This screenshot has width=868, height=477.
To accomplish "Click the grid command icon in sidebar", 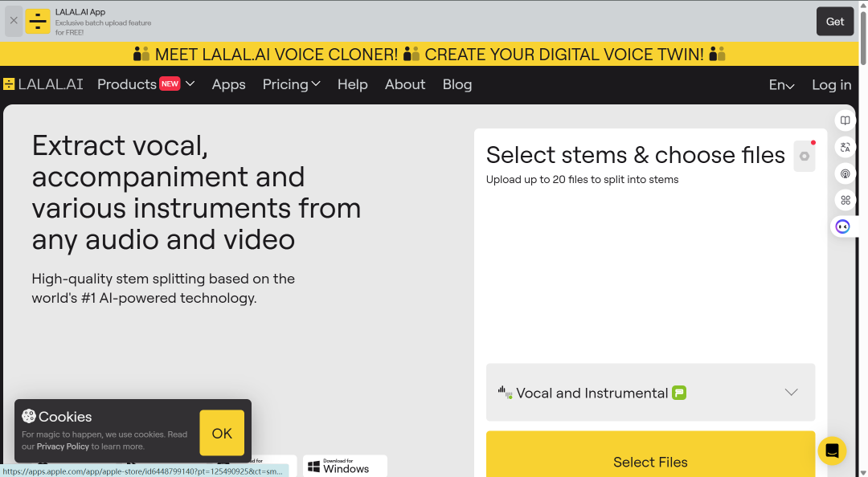I will [x=845, y=200].
